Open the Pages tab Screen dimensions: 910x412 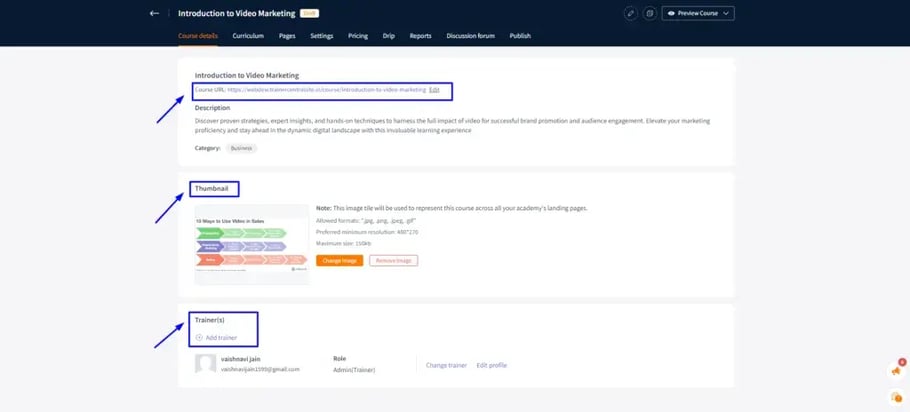pyautogui.click(x=287, y=36)
